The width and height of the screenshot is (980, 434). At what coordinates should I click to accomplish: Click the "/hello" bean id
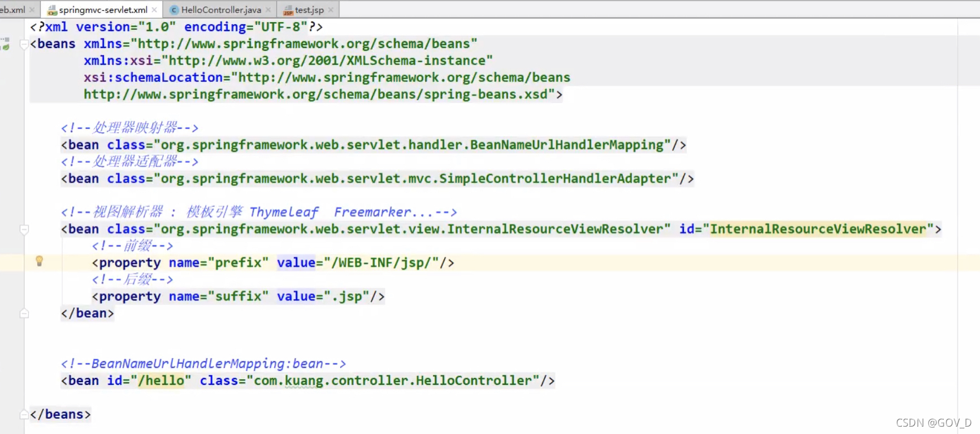tap(161, 380)
